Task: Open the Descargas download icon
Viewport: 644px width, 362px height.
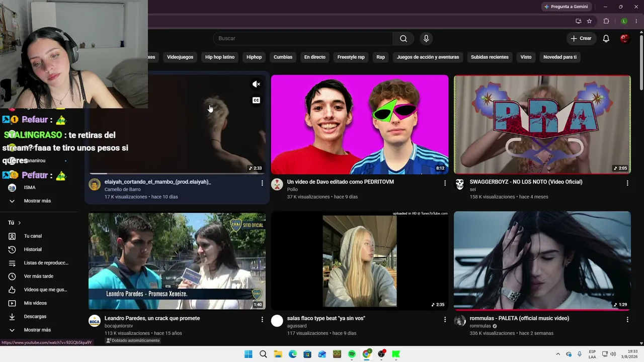Action: 12,317
